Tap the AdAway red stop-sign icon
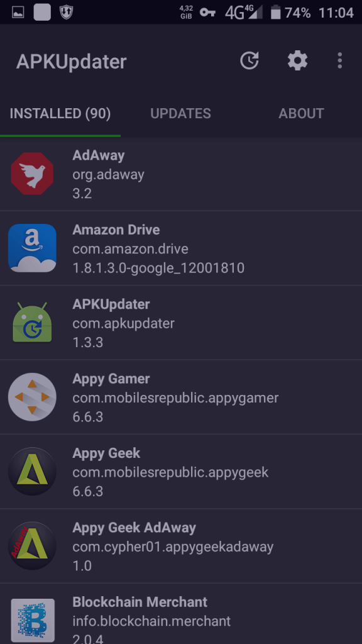This screenshot has width=362, height=644. click(33, 174)
